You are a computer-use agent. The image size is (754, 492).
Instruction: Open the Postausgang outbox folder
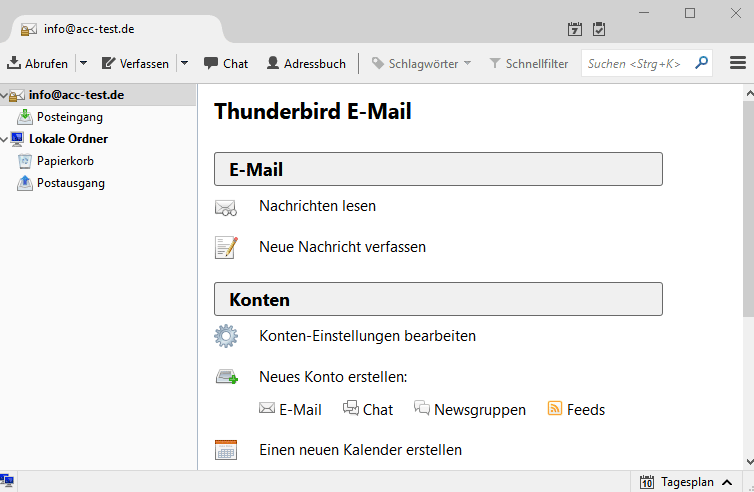pos(71,183)
